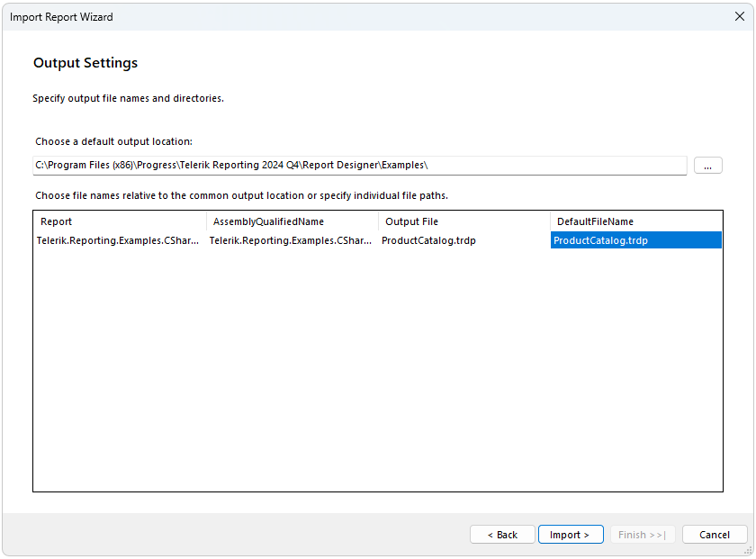Close the Import Report Wizard with the X
Screen dimensions: 756x559
[739, 16]
